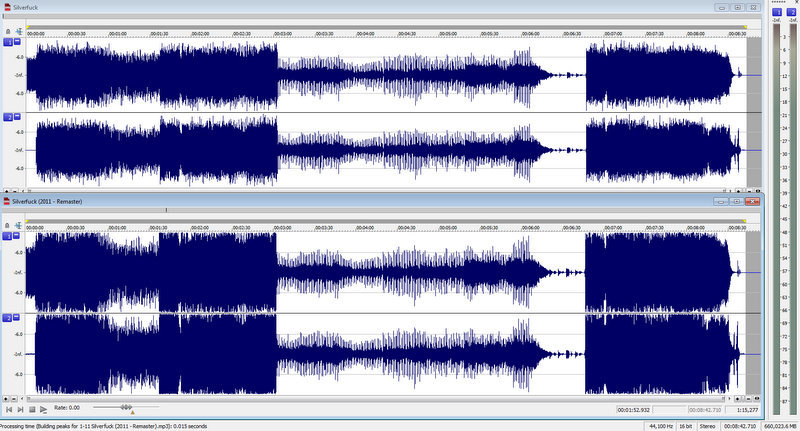Click the edit tool icon in Silverfuck window

point(18,32)
